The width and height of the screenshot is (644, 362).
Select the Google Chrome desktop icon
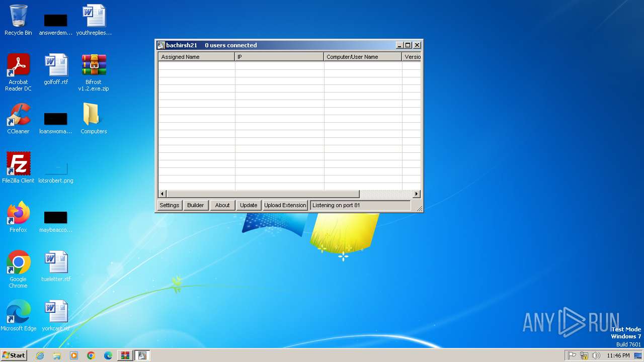click(18, 269)
